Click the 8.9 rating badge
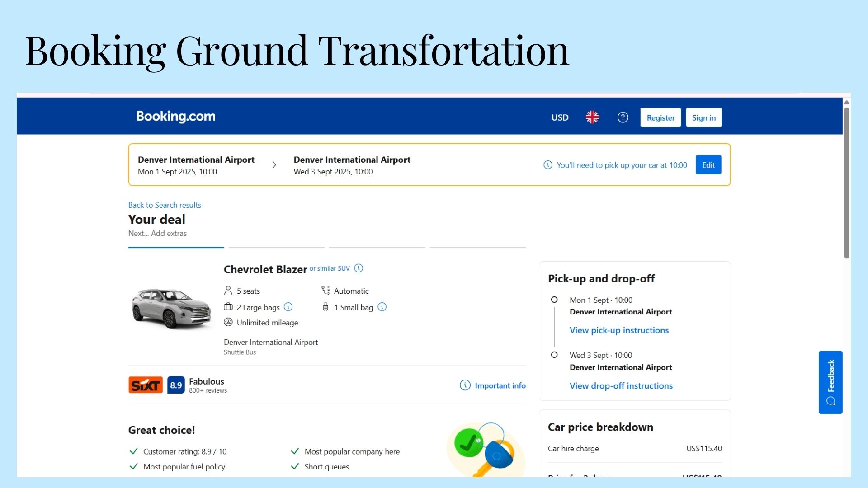Image resolution: width=868 pixels, height=488 pixels. point(176,385)
